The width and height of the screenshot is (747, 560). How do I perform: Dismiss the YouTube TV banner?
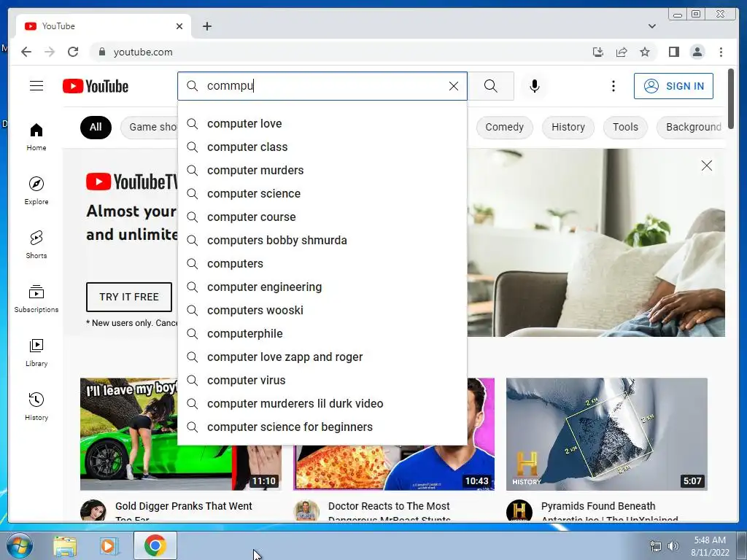(706, 166)
